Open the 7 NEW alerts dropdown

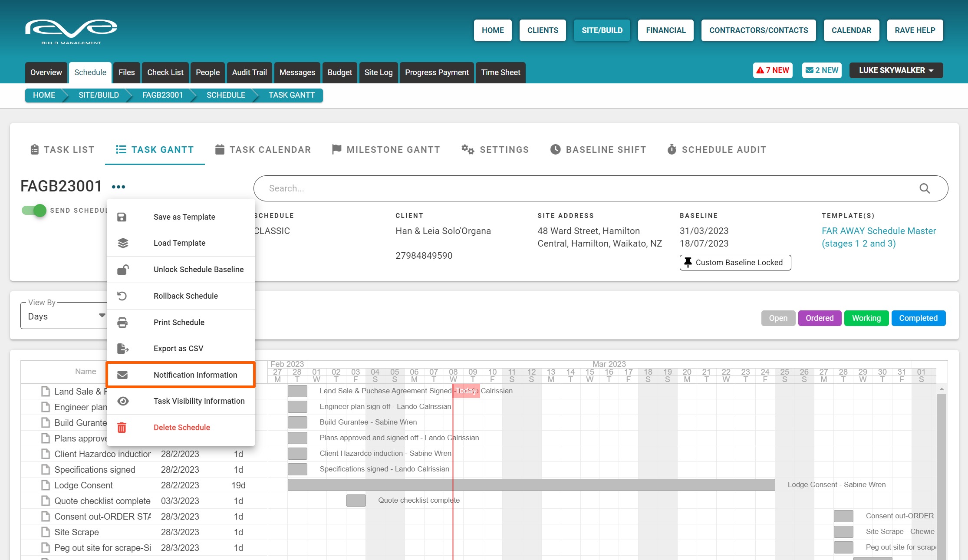tap(773, 70)
